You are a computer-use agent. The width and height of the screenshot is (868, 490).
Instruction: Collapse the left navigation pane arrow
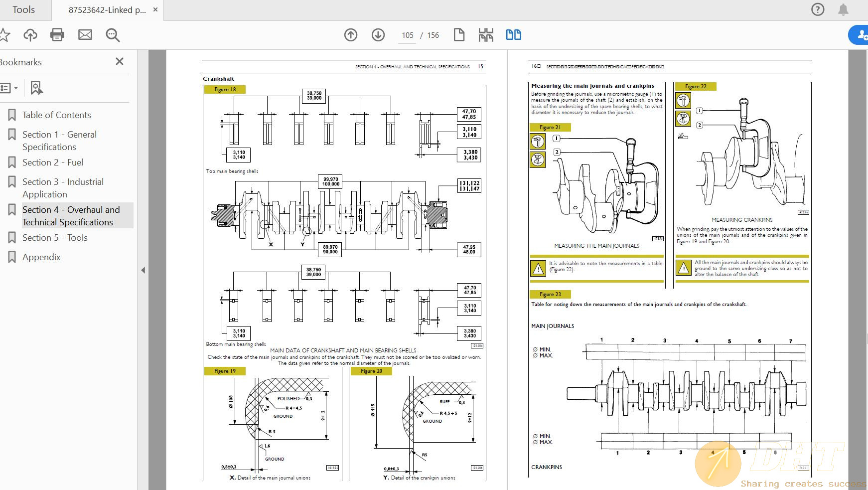[x=143, y=270]
